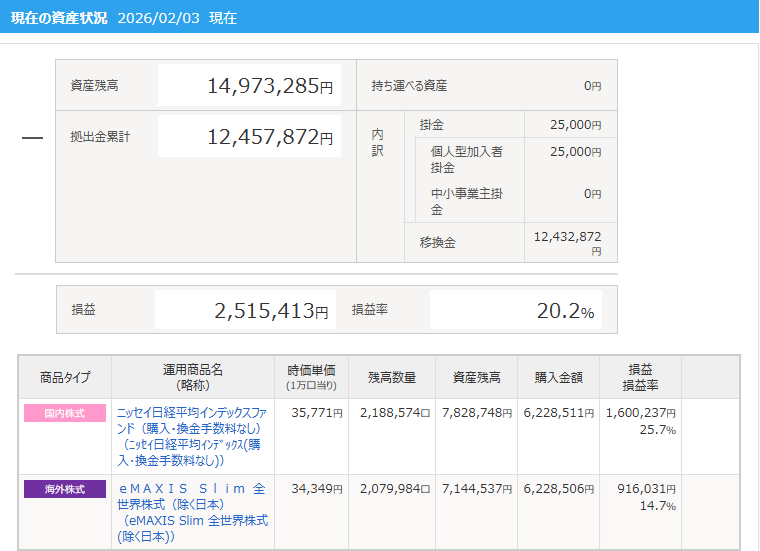
Task: Click the 中小事業主掛金 breakdown row
Action: pyautogui.click(x=466, y=201)
